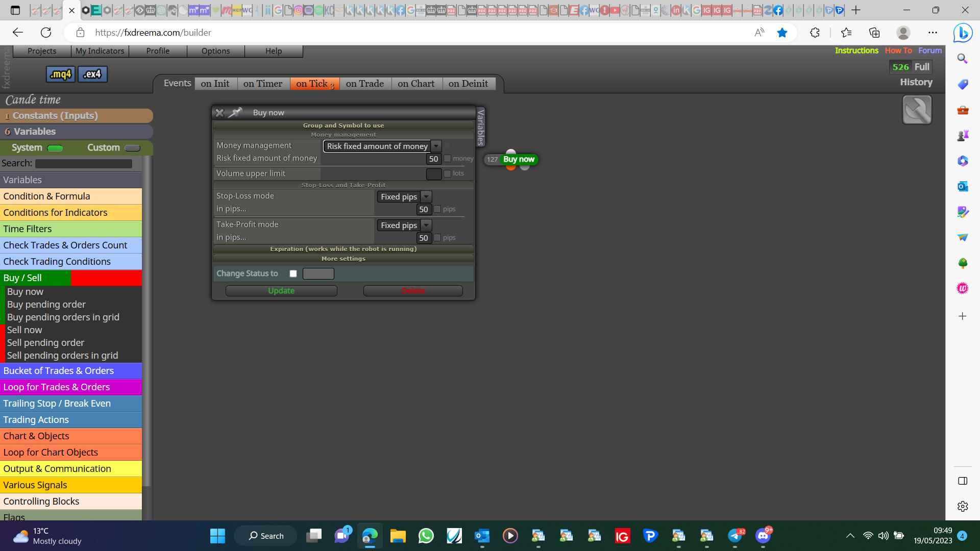Screen dimensions: 980x551
Task: Open WhatsApp from taskbar
Action: click(426, 536)
